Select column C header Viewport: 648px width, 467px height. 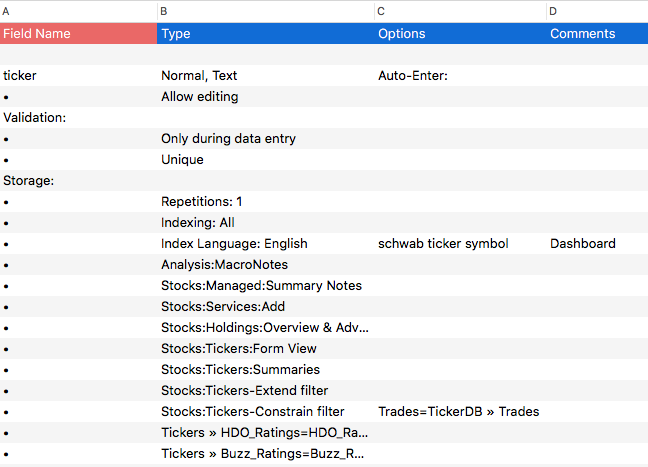coord(460,12)
